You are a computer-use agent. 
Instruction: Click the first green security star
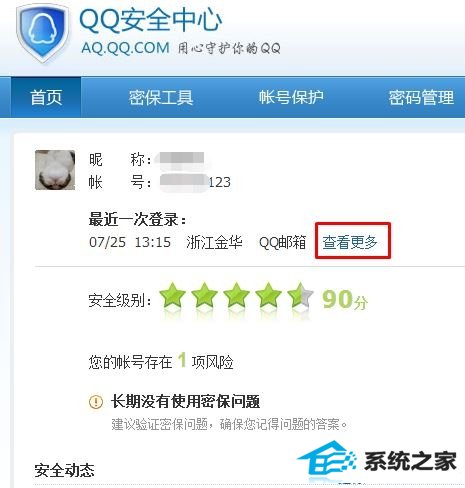[x=172, y=295]
